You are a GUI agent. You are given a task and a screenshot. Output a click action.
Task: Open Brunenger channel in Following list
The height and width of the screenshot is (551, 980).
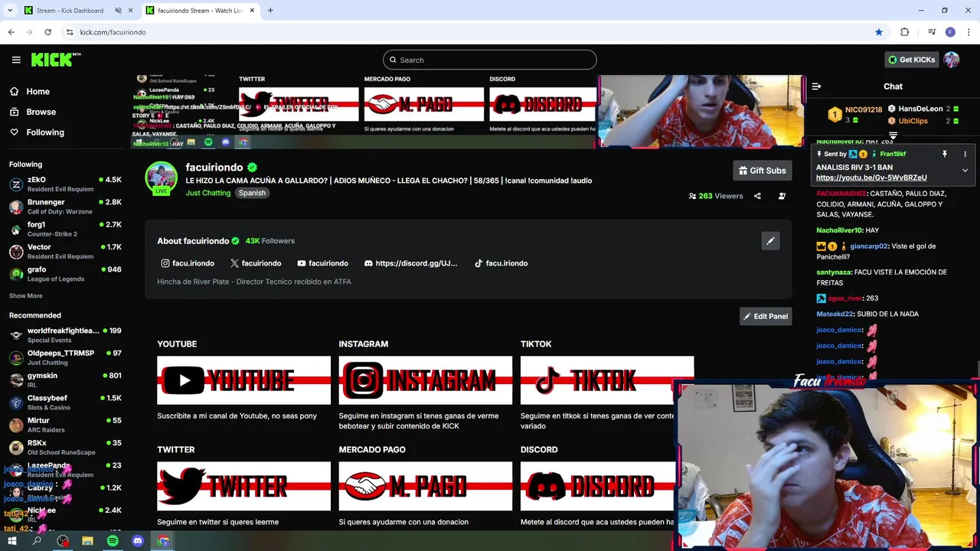point(65,207)
